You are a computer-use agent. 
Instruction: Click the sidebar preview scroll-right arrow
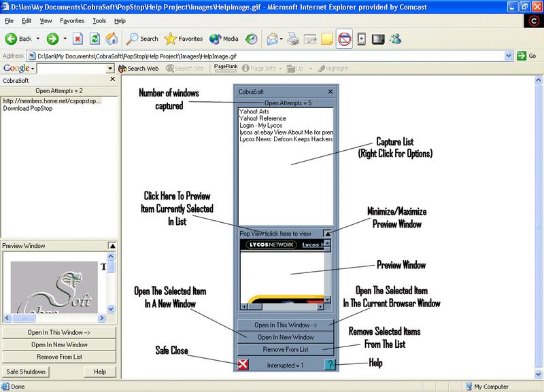pos(101,317)
